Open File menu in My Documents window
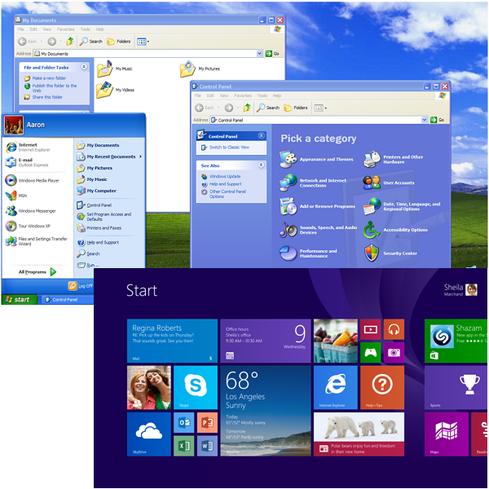The width and height of the screenshot is (489, 489). (x=21, y=29)
